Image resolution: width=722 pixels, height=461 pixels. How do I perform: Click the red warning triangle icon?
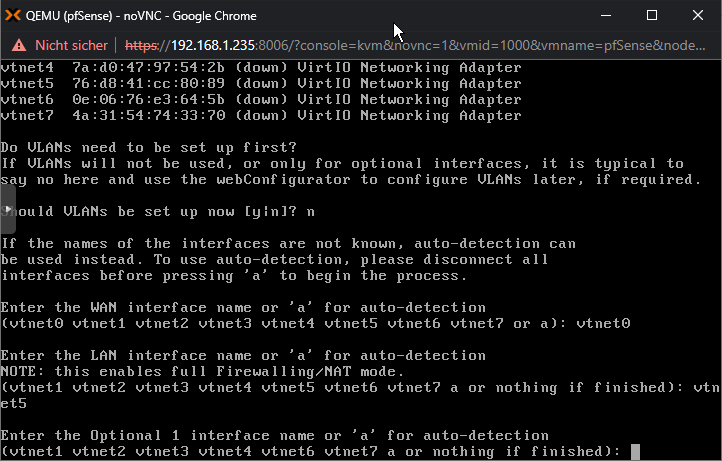(19, 45)
